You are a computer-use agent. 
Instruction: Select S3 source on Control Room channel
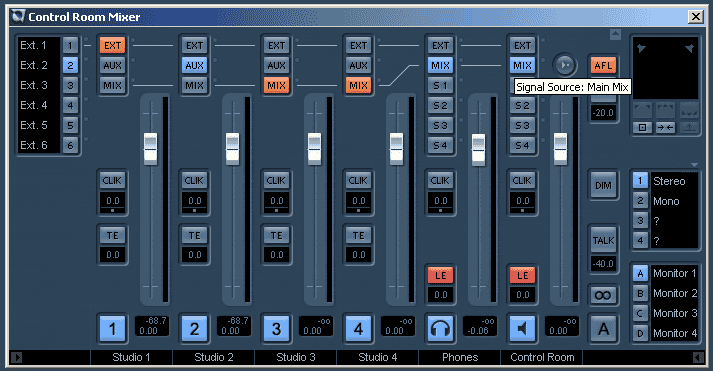click(x=522, y=125)
